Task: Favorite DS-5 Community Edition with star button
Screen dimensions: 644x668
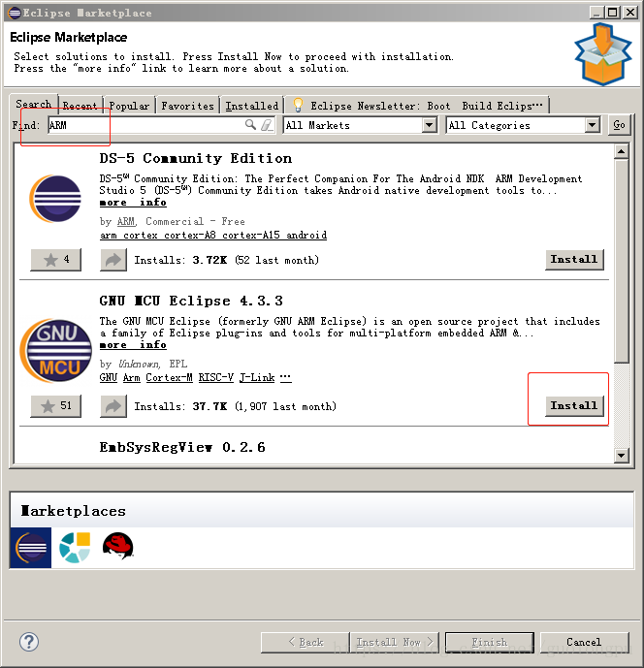Action: [x=56, y=260]
